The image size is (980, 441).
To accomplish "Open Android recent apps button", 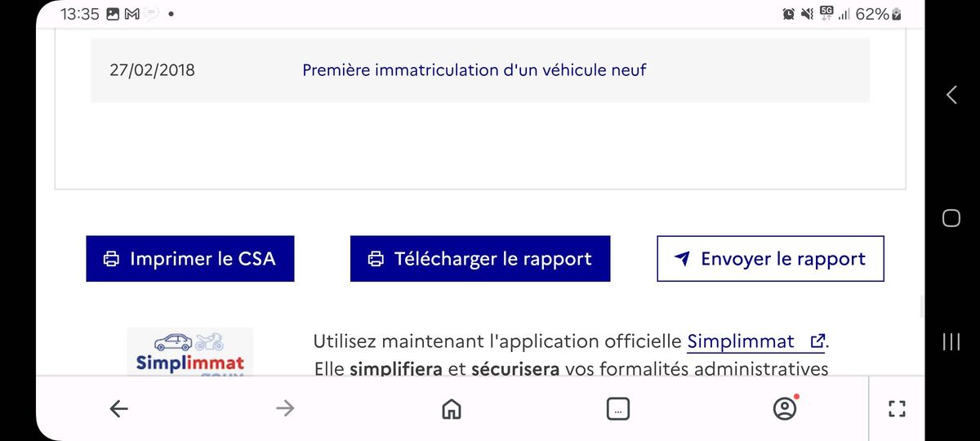I will [951, 341].
